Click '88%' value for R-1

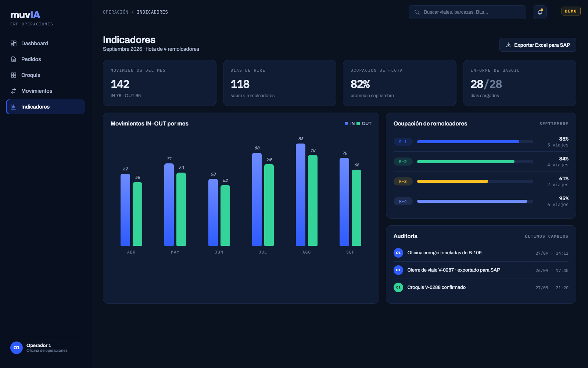[564, 139]
